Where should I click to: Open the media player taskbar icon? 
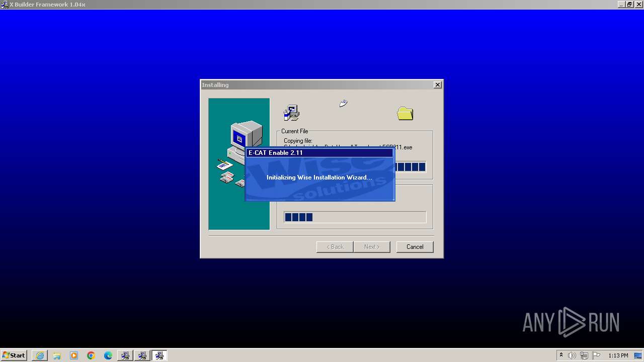coord(74,355)
